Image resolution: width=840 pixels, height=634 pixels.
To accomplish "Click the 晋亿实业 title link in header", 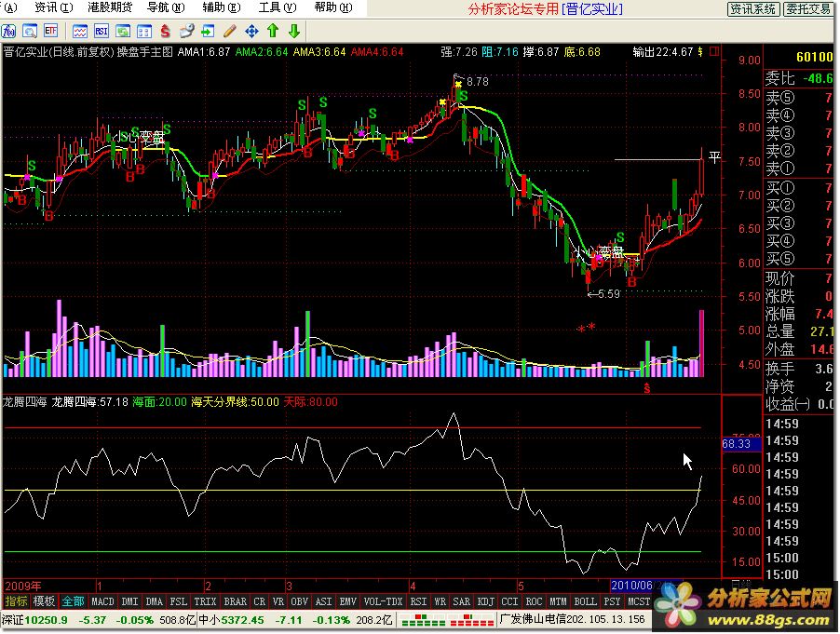I will [x=592, y=9].
